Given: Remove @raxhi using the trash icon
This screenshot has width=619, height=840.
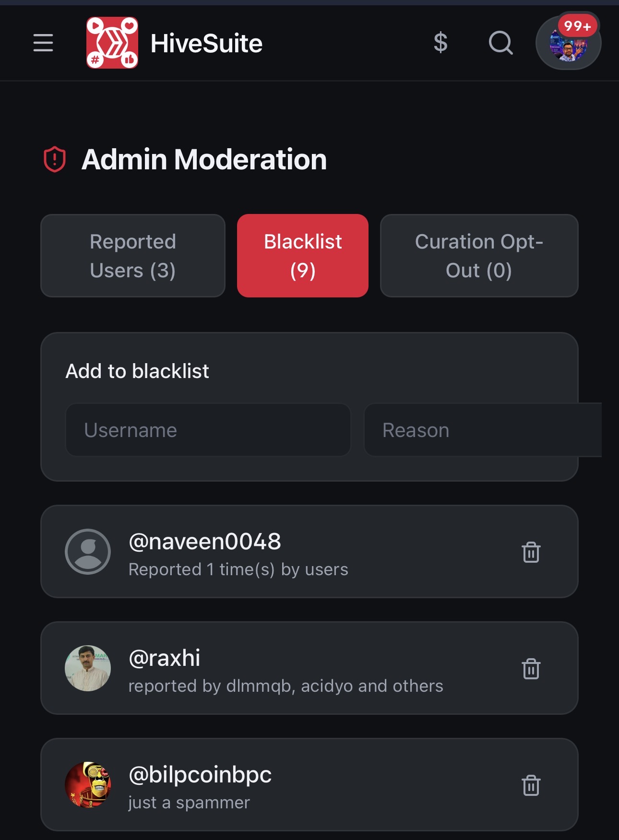Looking at the screenshot, I should click(x=531, y=669).
